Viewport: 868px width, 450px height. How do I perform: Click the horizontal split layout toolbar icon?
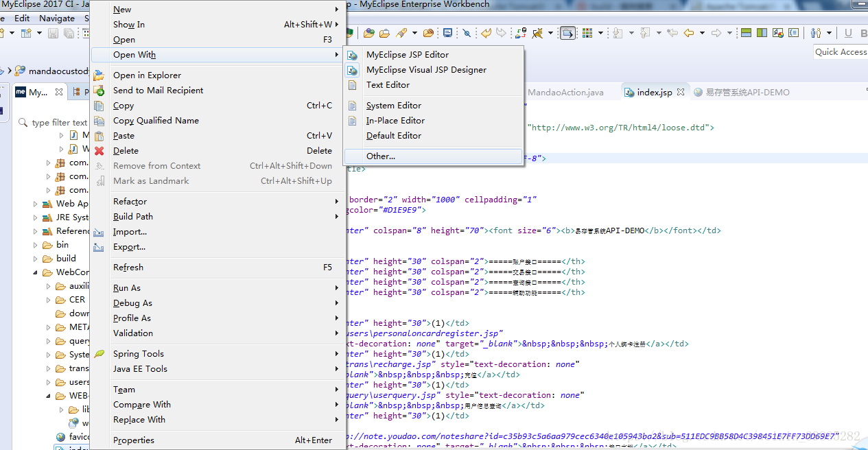(746, 33)
